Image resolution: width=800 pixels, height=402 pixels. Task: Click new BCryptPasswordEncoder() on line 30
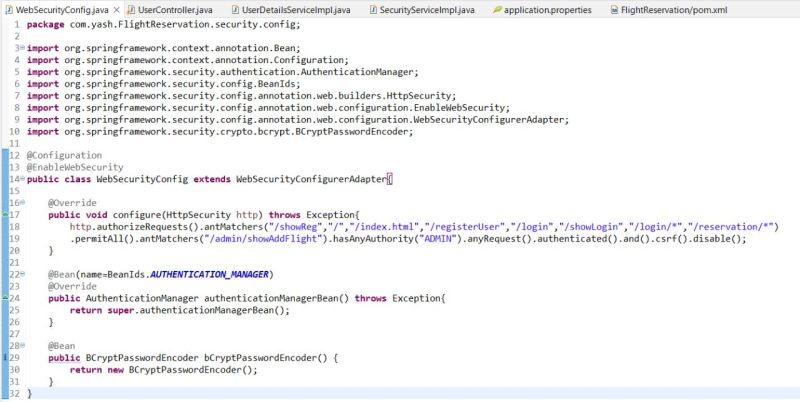[x=182, y=370]
